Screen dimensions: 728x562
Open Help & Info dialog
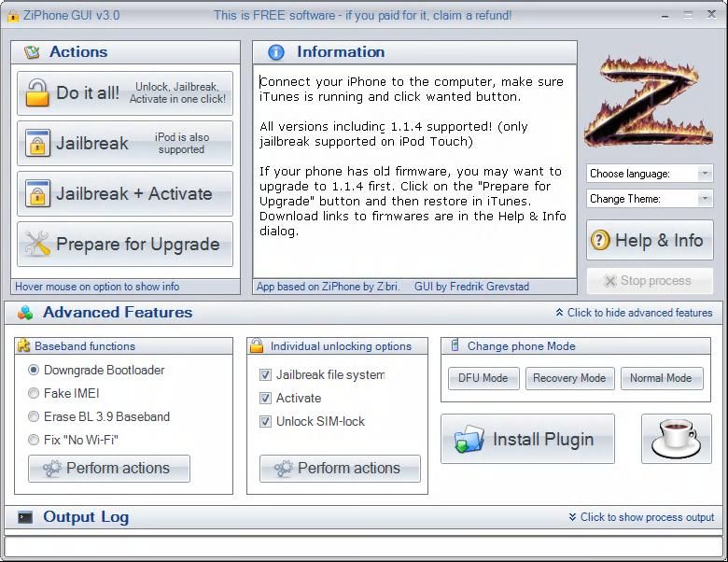point(650,240)
